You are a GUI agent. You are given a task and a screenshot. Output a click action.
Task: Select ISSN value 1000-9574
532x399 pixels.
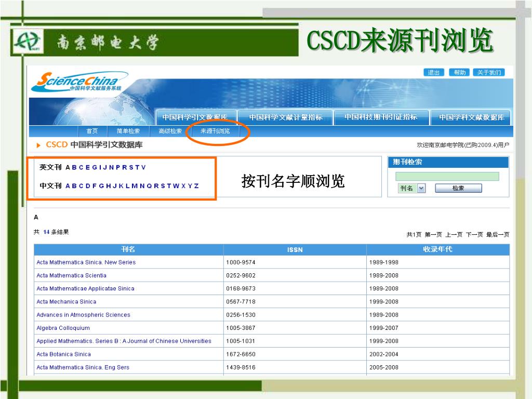(241, 262)
